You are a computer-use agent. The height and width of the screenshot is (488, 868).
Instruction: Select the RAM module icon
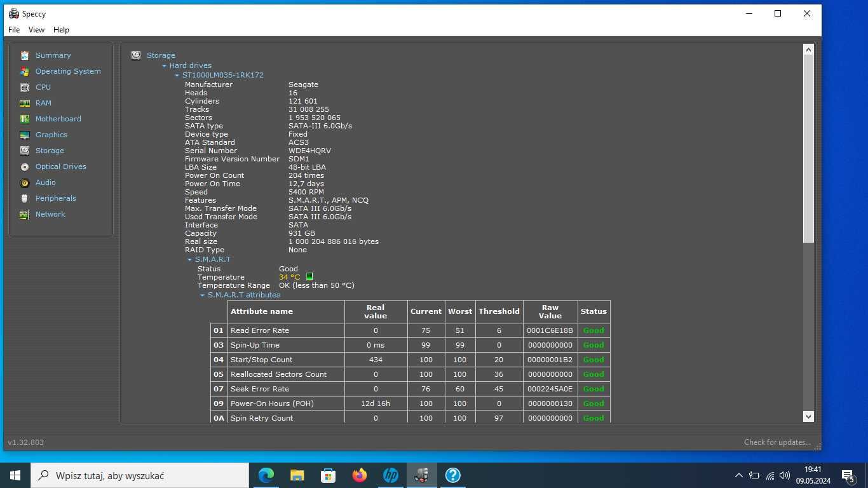24,103
